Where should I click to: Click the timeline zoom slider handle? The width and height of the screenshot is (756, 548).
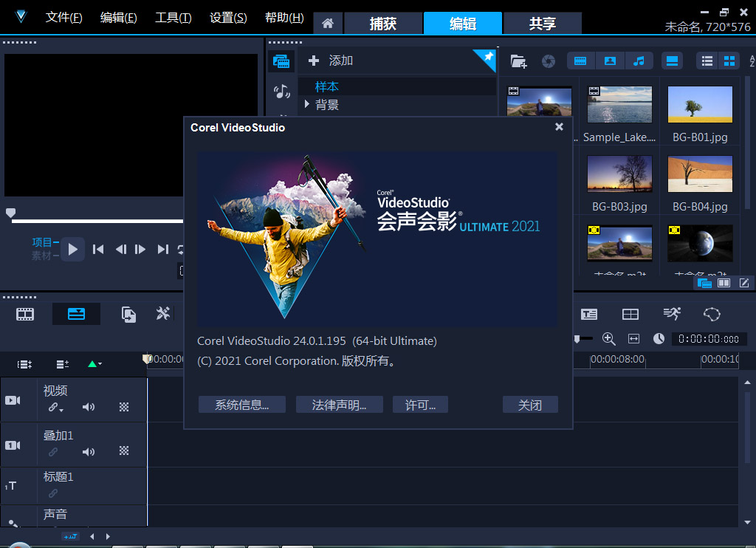coord(577,339)
